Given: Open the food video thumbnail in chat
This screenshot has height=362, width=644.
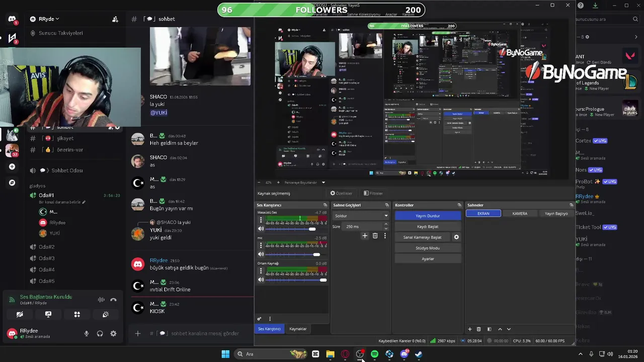Looking at the screenshot, I should pyautogui.click(x=200, y=56).
